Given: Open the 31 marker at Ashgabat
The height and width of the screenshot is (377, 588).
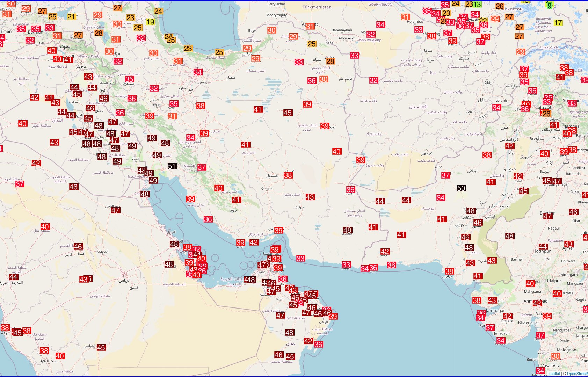Looking at the screenshot, I should coord(310,27).
